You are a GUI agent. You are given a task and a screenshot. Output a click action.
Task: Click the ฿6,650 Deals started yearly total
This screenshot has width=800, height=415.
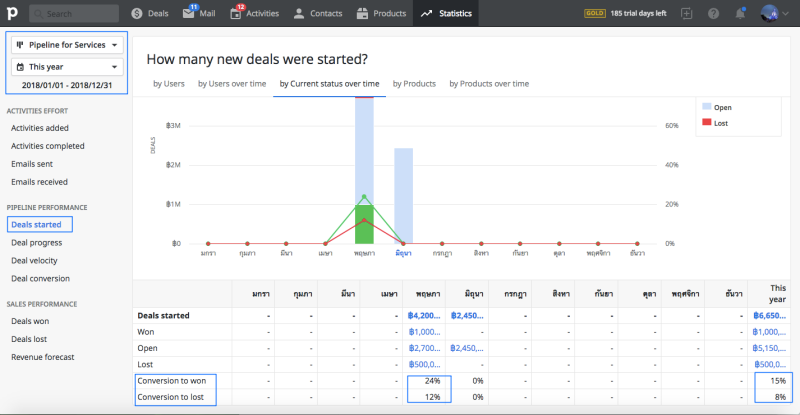click(769, 315)
